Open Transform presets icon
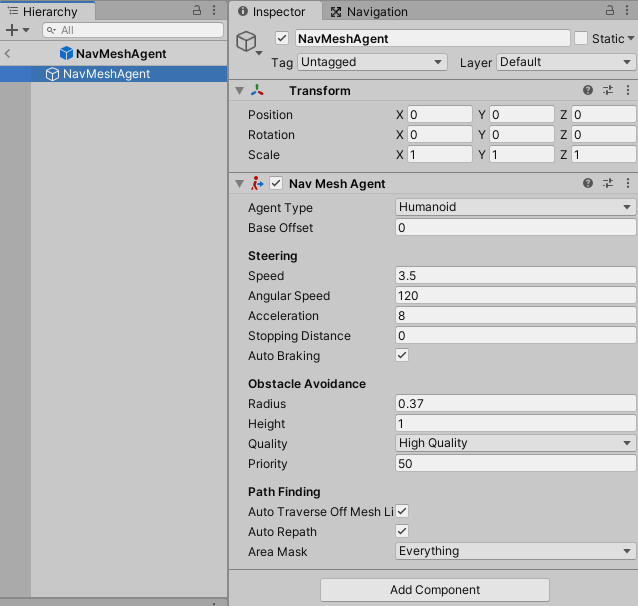 coord(608,90)
